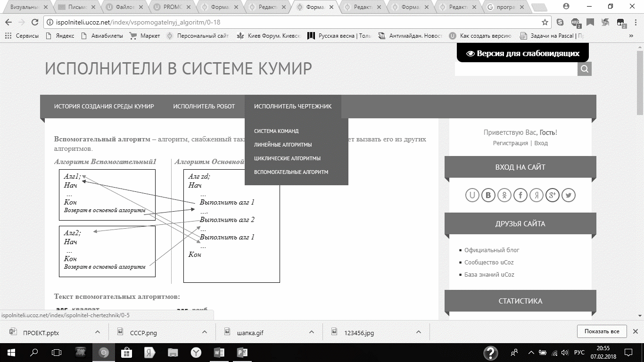Click the Google Plus login icon
Image resolution: width=644 pixels, height=362 pixels.
[552, 195]
